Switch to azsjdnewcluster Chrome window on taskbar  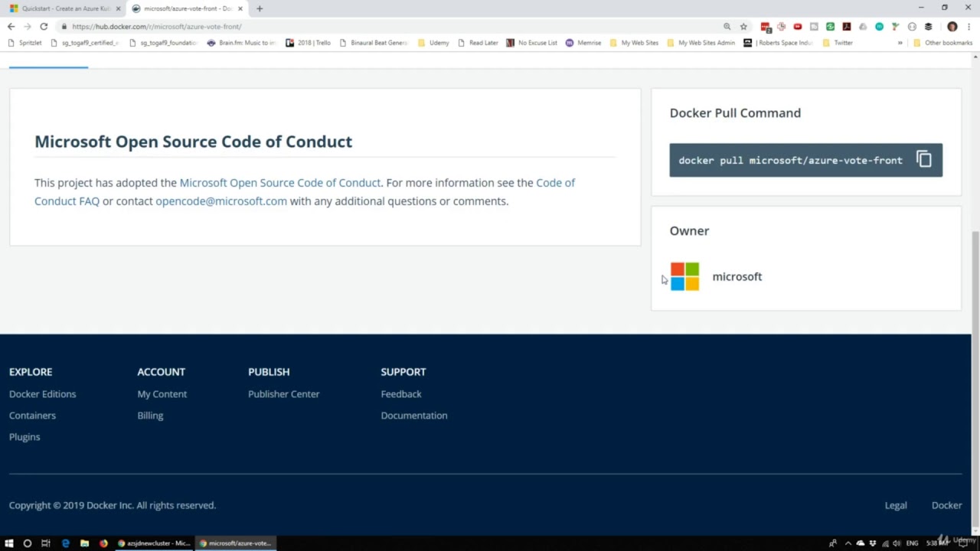(153, 543)
